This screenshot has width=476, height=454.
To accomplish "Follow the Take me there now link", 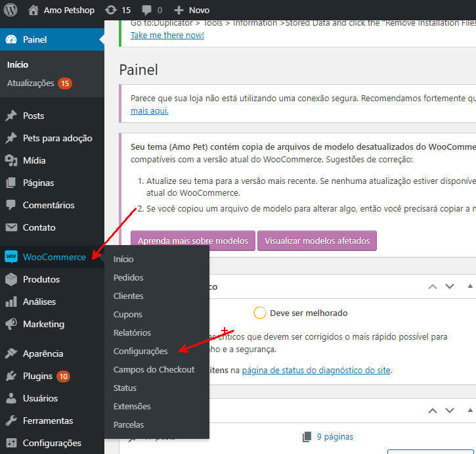I will pyautogui.click(x=167, y=35).
